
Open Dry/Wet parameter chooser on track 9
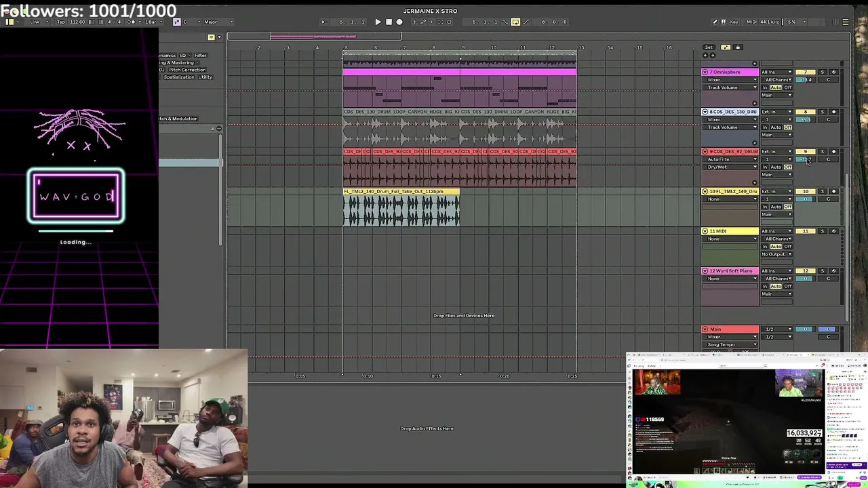pos(731,167)
